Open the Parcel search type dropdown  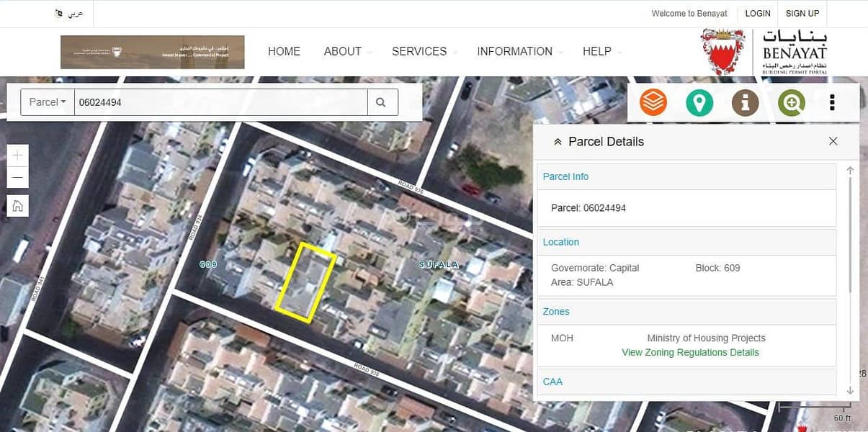48,102
